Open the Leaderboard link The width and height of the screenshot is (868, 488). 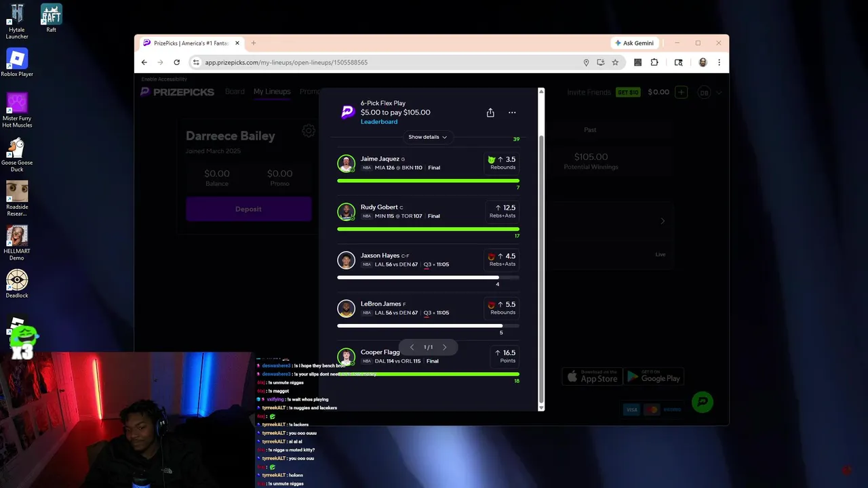coord(379,122)
